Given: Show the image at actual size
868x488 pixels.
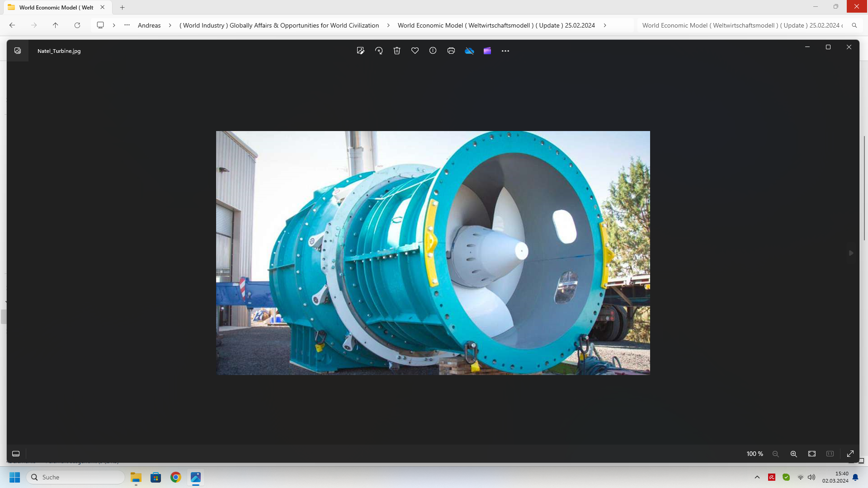Looking at the screenshot, I should [x=830, y=454].
